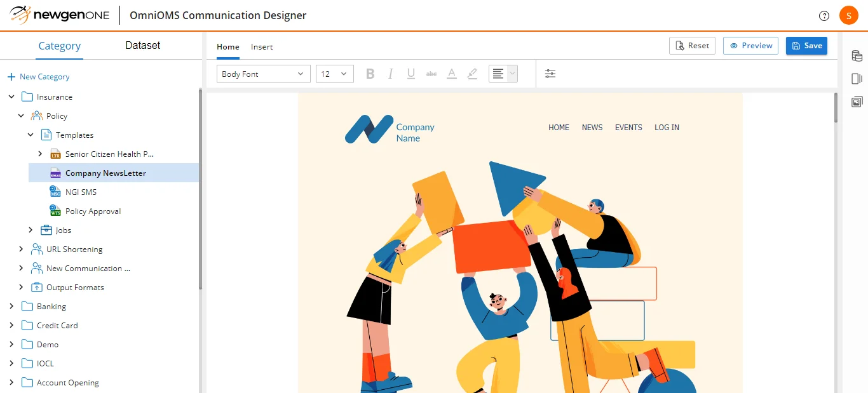Expand the Credit Card category
Screen dimensions: 868x393
click(x=11, y=326)
